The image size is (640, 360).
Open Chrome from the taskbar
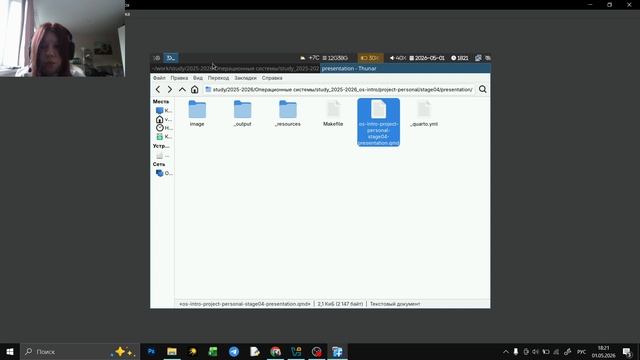pos(276,351)
